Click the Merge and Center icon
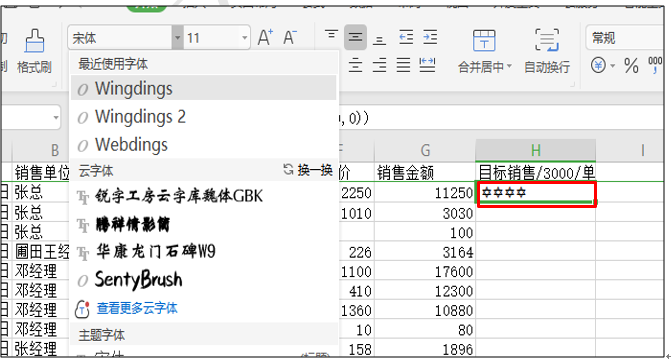The height and width of the screenshot is (363, 671). point(484,40)
